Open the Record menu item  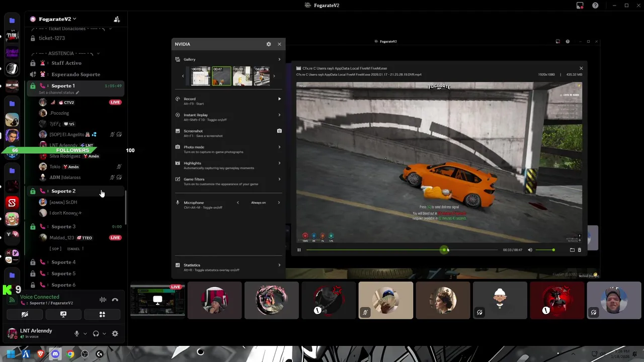[x=228, y=101]
